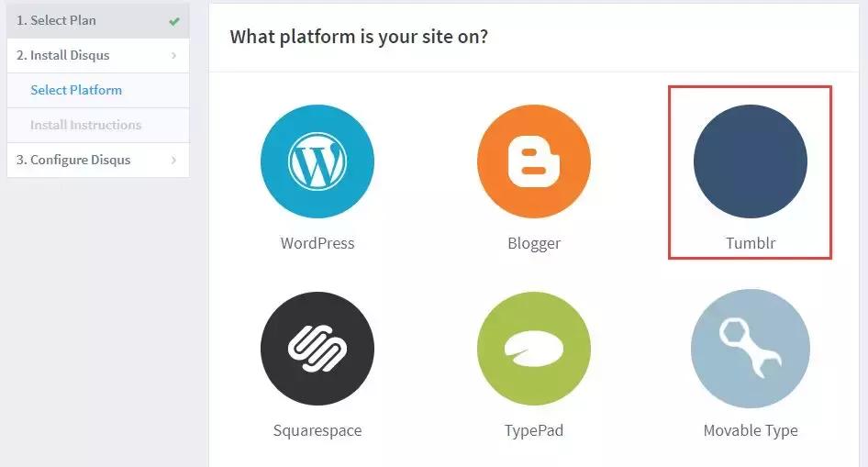Select the WordPress platform icon
The width and height of the screenshot is (868, 467).
(317, 161)
